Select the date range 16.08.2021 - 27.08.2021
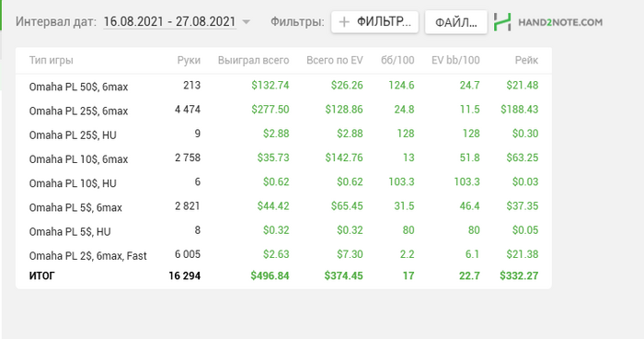The height and width of the screenshot is (339, 644). coord(169,21)
